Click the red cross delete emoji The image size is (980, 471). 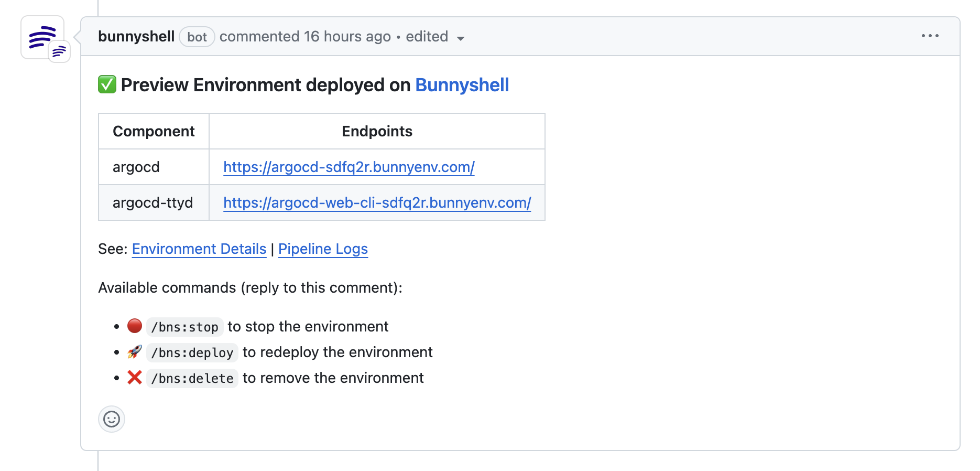click(135, 378)
